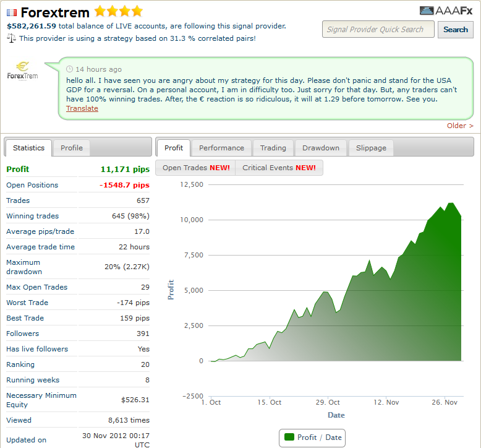Click the Followers 391 value
The image size is (481, 448).
(x=143, y=334)
